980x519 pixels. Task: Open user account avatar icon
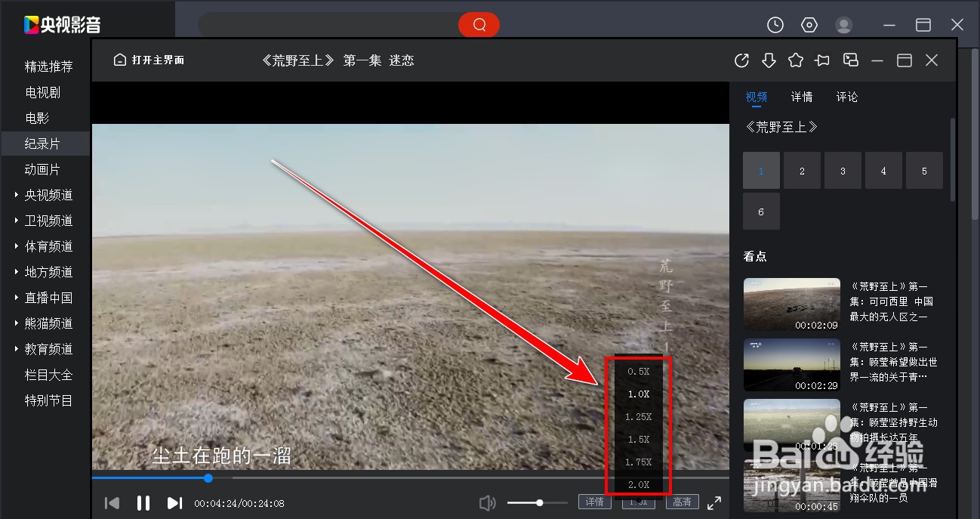pos(844,25)
